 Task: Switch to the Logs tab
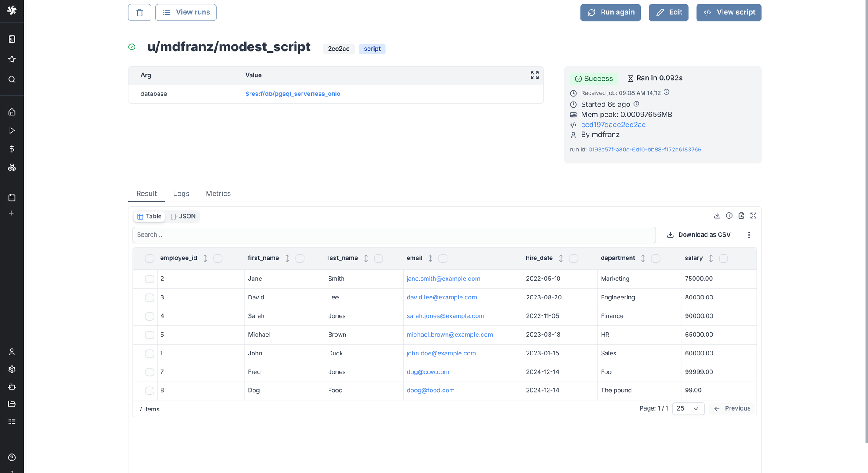181,194
